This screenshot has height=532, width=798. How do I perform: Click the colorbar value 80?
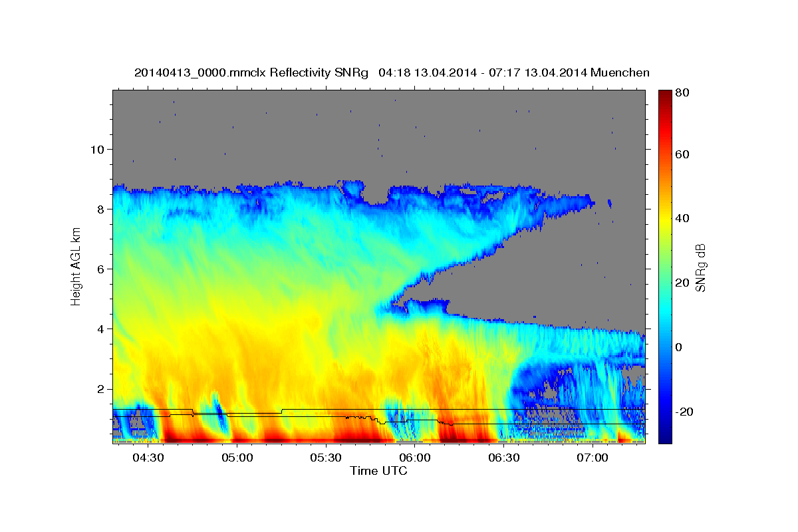[x=682, y=92]
